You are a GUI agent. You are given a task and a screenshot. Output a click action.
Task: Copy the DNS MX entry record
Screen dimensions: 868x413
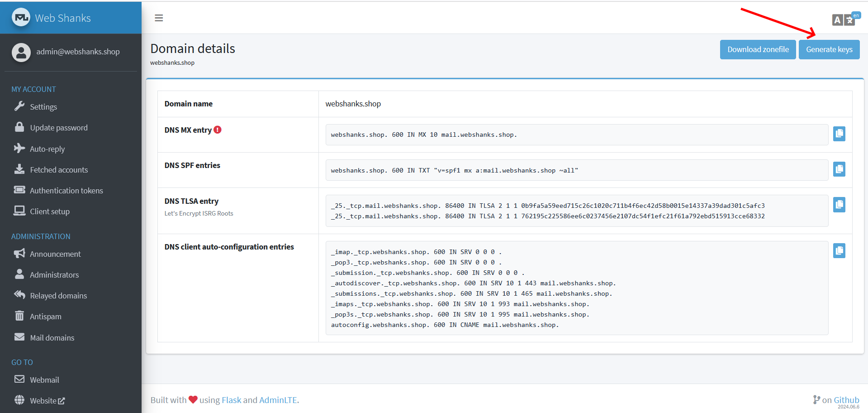(839, 134)
